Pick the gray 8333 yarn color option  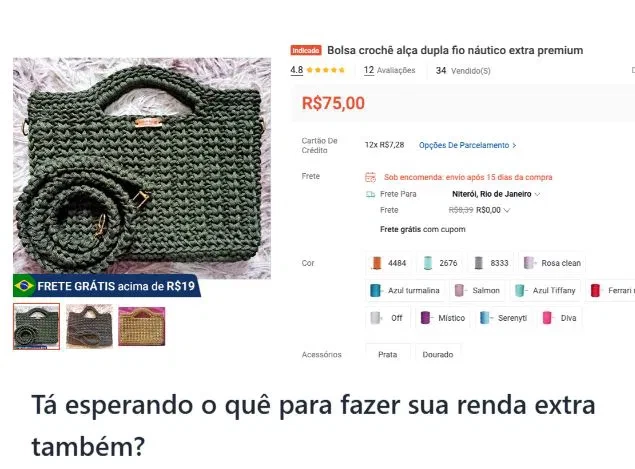(490, 263)
